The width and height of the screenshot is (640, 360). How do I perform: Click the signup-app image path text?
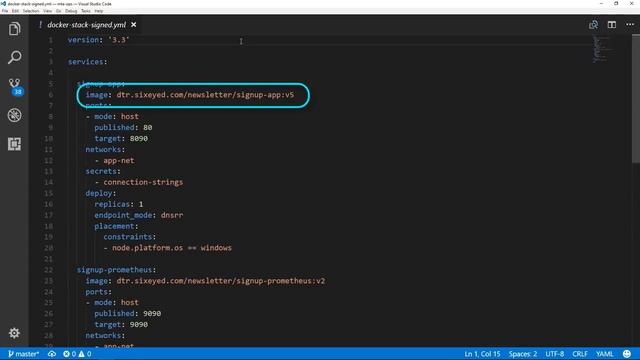(x=205, y=95)
